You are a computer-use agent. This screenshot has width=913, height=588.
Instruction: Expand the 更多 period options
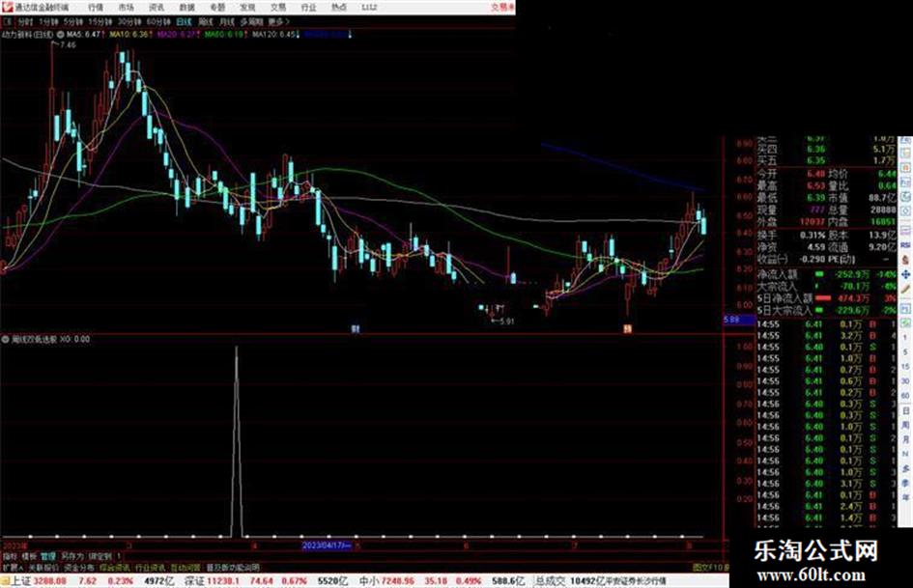278,22
